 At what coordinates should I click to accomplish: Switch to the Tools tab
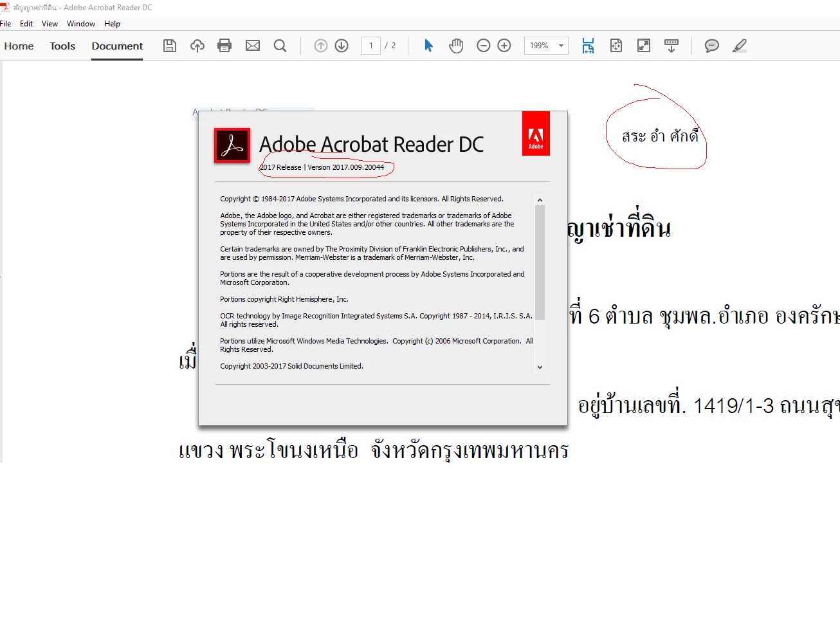[x=62, y=46]
